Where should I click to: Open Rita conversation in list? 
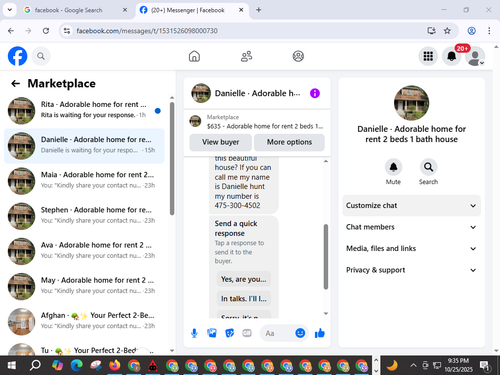[x=84, y=110]
